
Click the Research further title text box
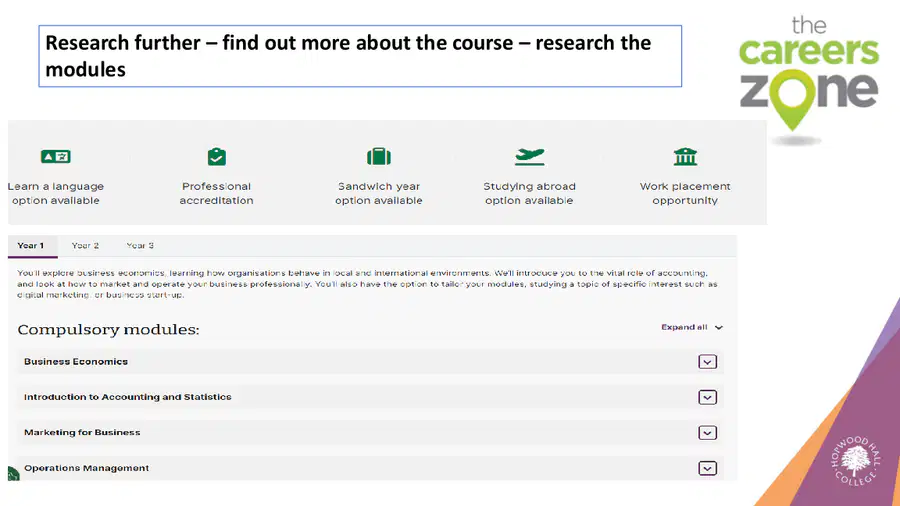(x=360, y=56)
